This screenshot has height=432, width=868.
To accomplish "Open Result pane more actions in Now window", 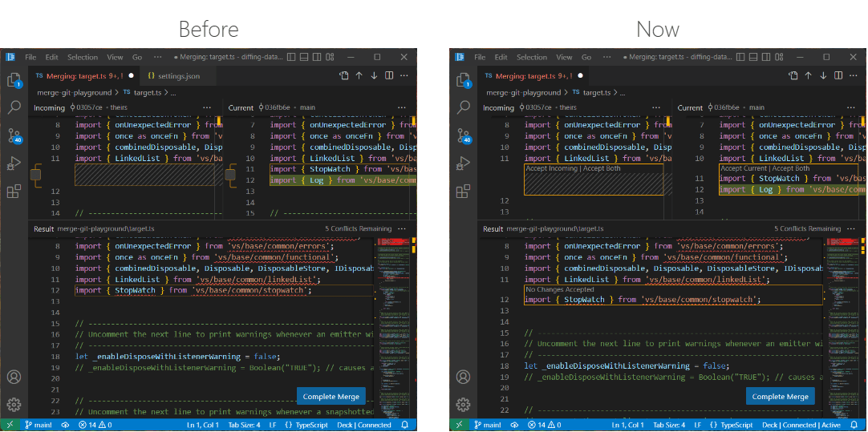I will [851, 228].
